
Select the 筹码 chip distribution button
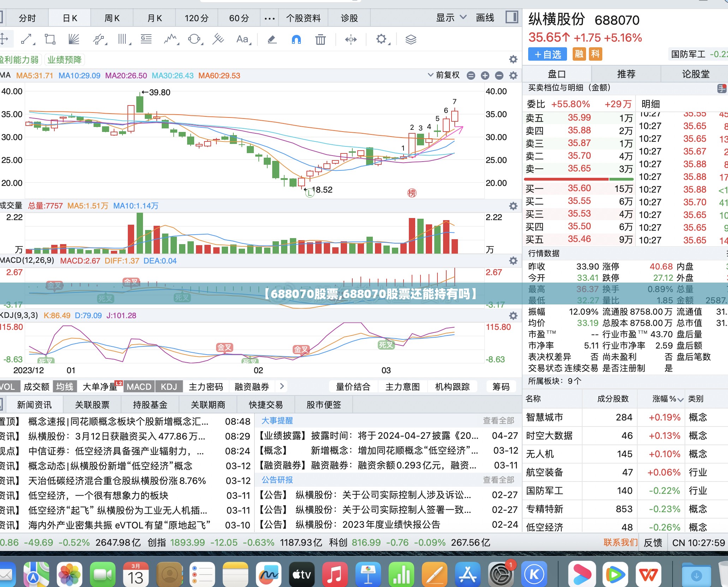(x=501, y=387)
